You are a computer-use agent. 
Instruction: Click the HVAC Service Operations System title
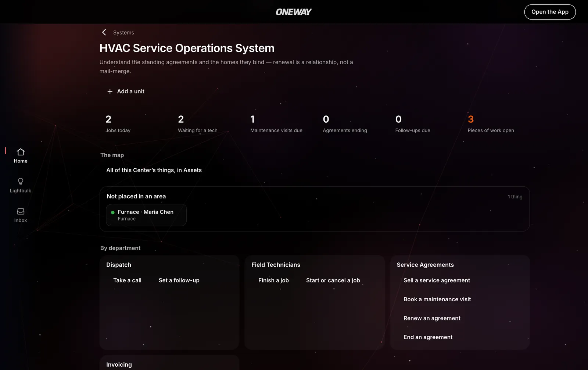coord(187,48)
